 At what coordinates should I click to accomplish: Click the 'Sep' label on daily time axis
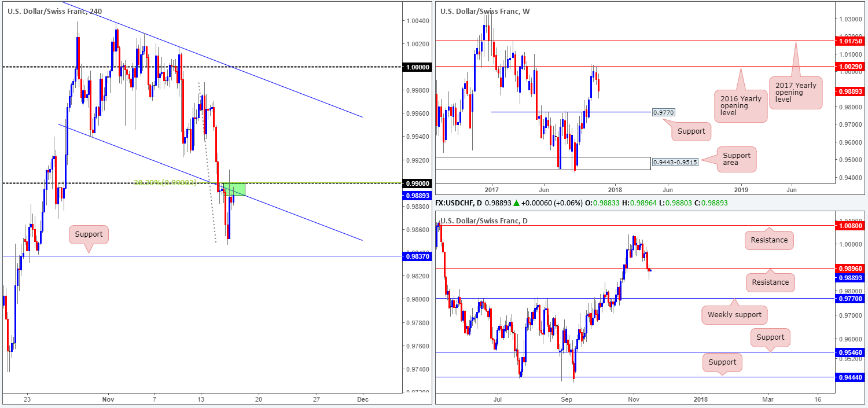(567, 399)
